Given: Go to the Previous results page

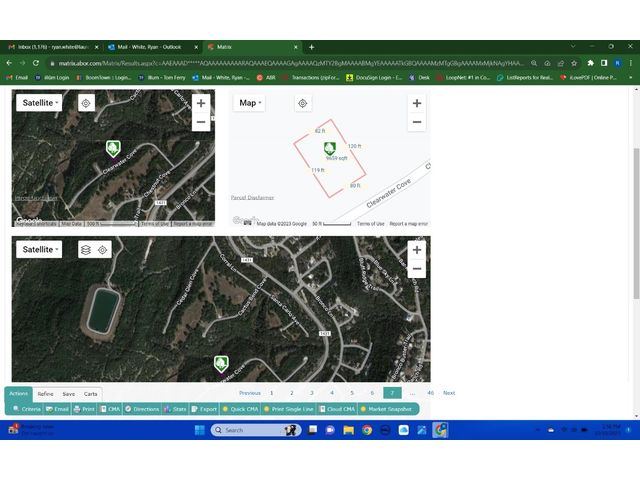Looking at the screenshot, I should point(250,393).
